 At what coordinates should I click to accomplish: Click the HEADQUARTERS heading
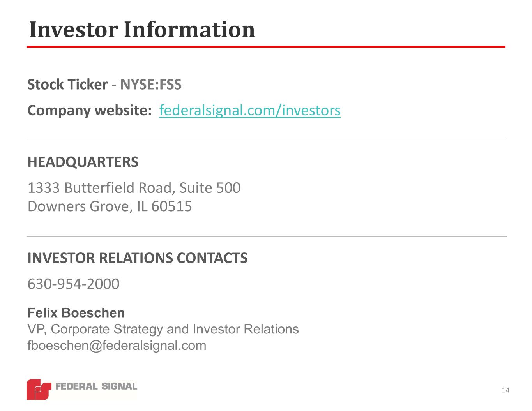pos(83,162)
